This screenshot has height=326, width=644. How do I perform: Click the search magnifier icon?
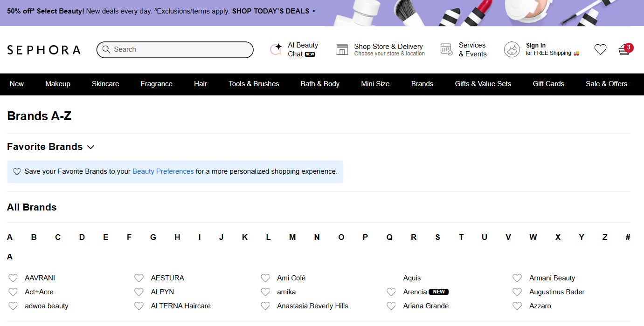coord(106,49)
